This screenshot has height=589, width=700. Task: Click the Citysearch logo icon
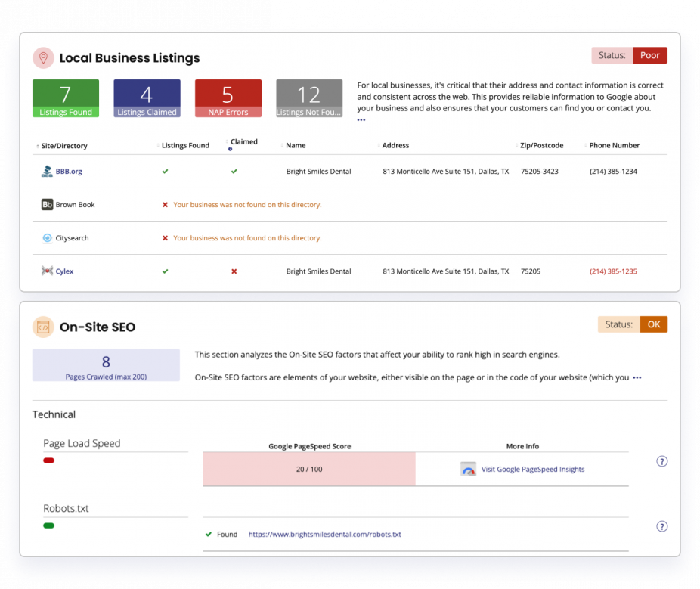(x=47, y=238)
